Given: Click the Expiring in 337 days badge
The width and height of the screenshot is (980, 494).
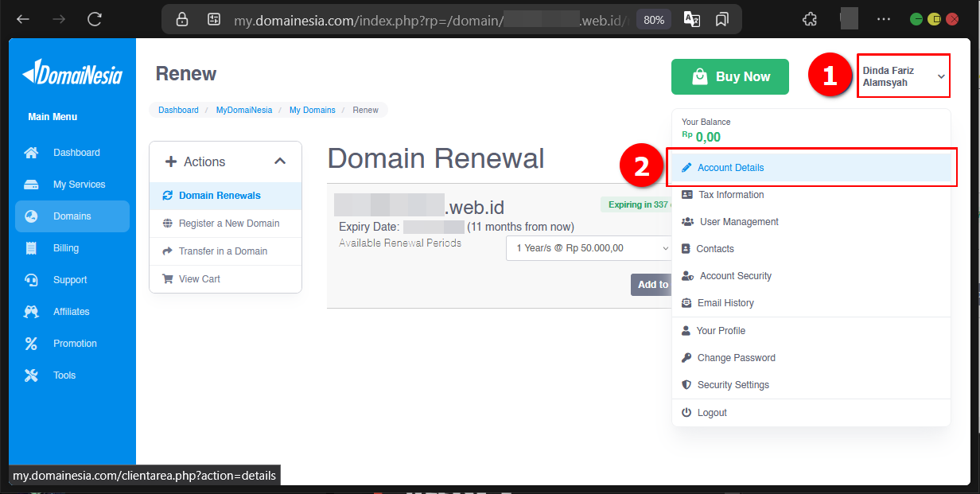Looking at the screenshot, I should point(636,205).
